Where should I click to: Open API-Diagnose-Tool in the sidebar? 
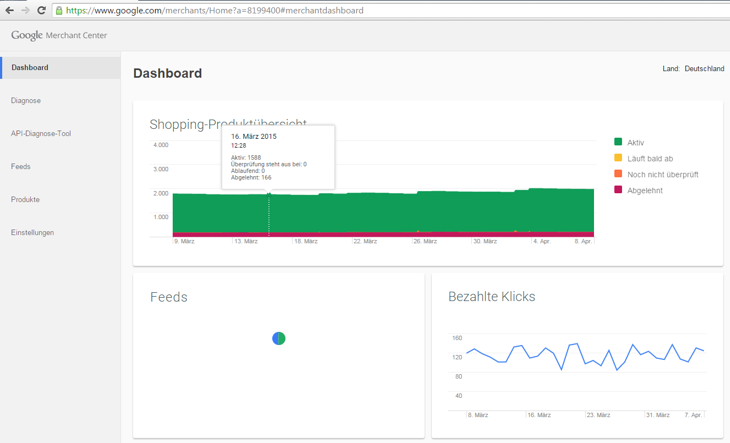[x=41, y=134]
